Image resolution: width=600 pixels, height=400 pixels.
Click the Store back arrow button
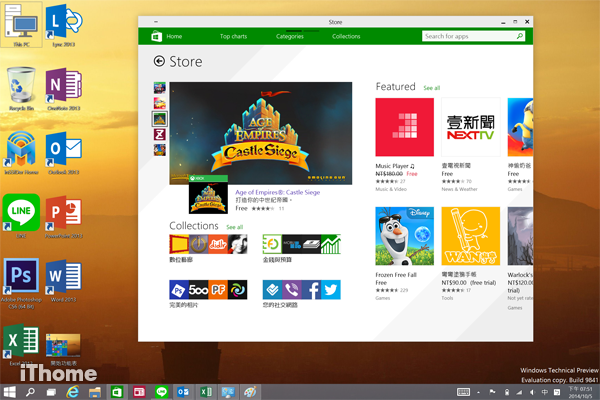click(159, 61)
